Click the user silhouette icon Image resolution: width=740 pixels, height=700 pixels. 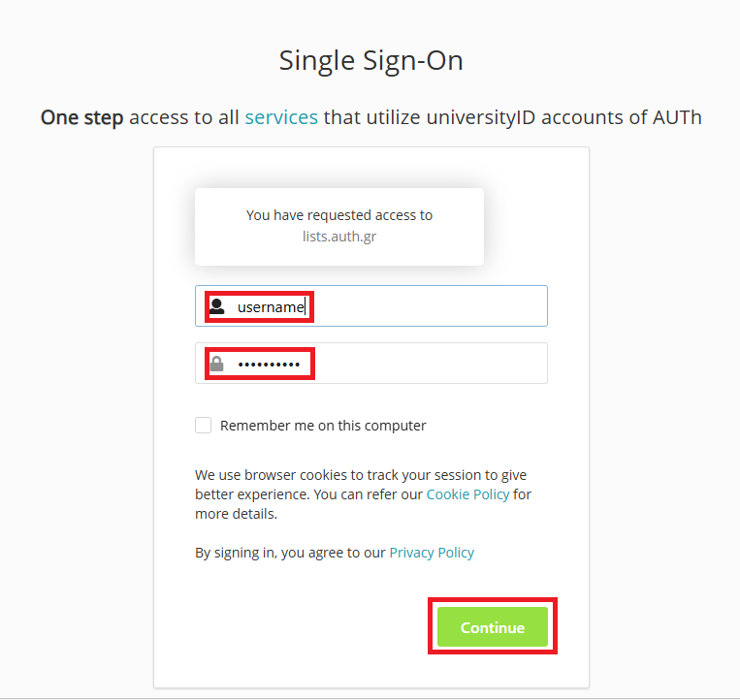[x=217, y=306]
